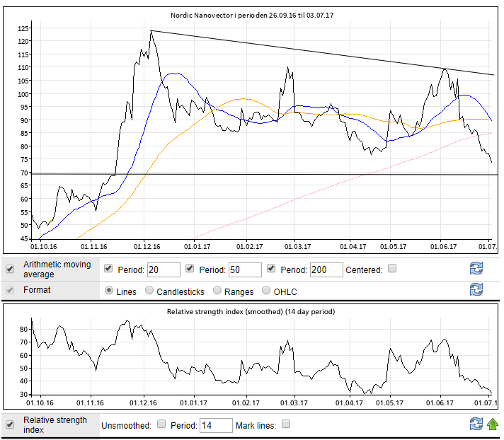Click the Mark lines: label text

click(256, 426)
